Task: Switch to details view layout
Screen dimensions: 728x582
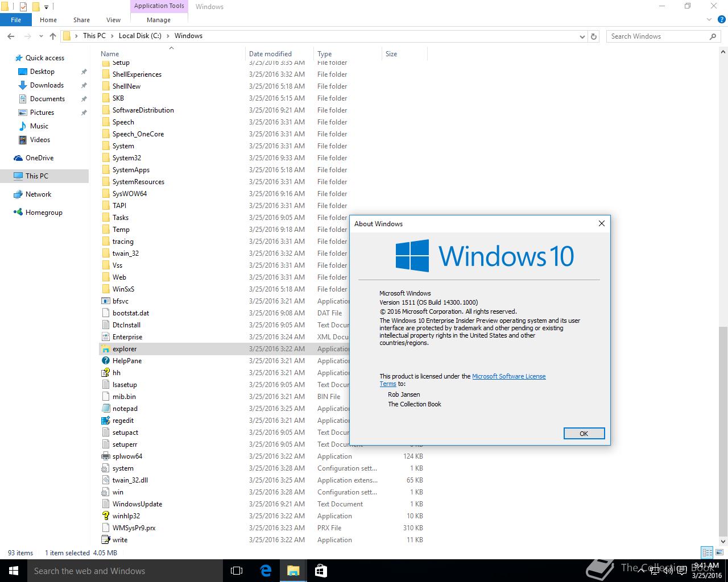Action: pyautogui.click(x=707, y=552)
